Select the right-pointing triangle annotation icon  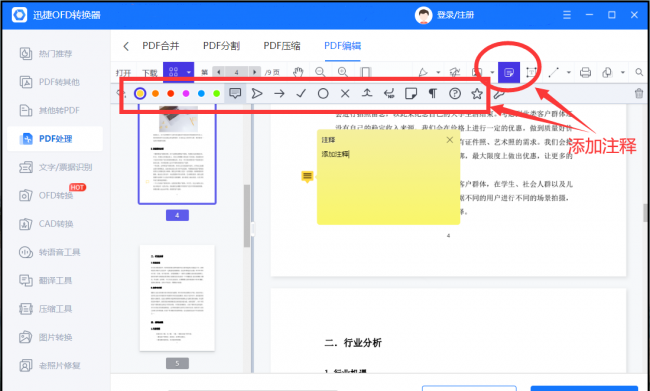click(x=257, y=94)
